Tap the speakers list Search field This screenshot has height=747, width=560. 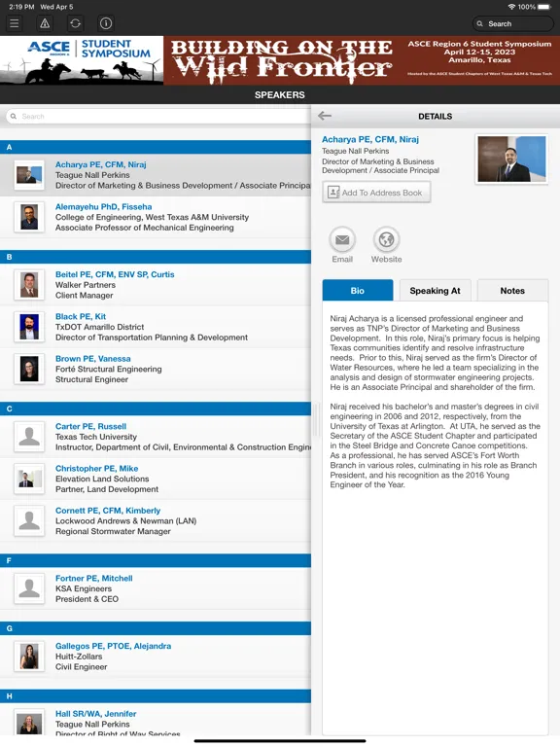click(158, 117)
